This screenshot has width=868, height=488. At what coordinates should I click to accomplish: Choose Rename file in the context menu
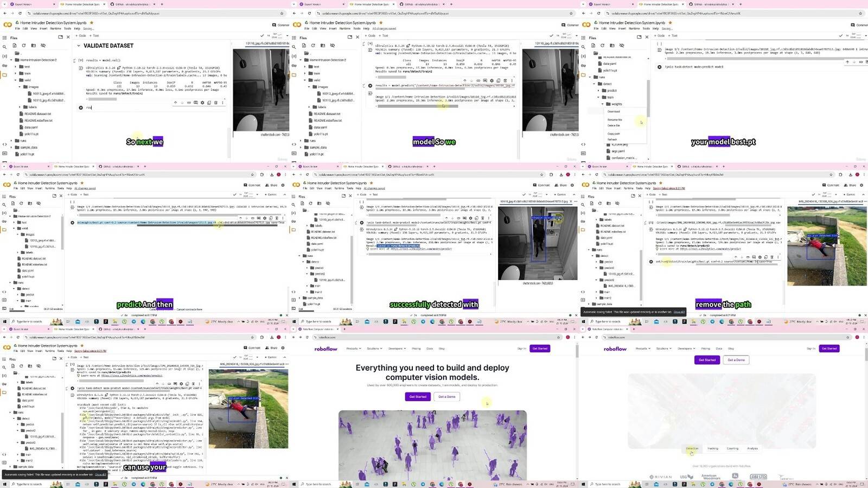click(615, 119)
